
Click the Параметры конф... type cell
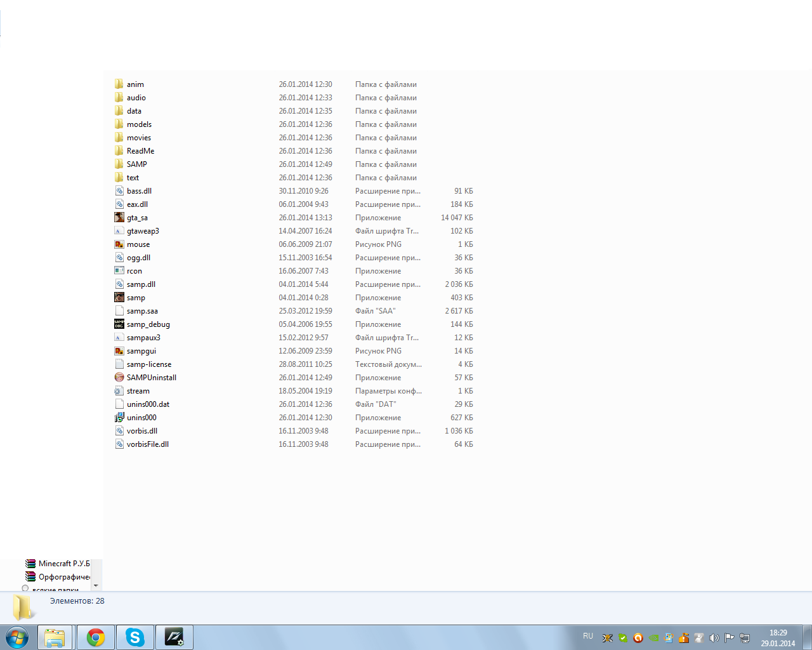(x=388, y=391)
